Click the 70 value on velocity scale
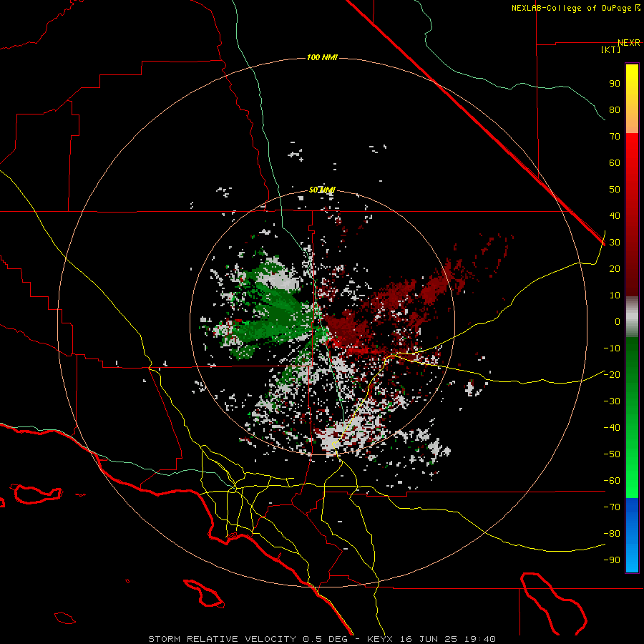 tap(615, 137)
